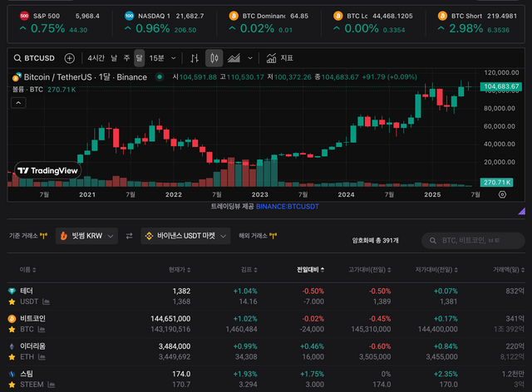This screenshot has height=392, width=532.
Task: Sort the table by 거래액(일) column
Action: click(x=509, y=270)
